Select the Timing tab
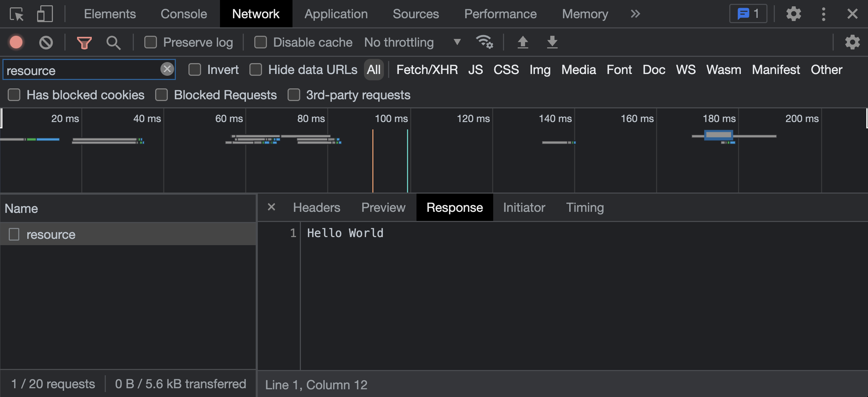The width and height of the screenshot is (868, 397). pos(585,207)
